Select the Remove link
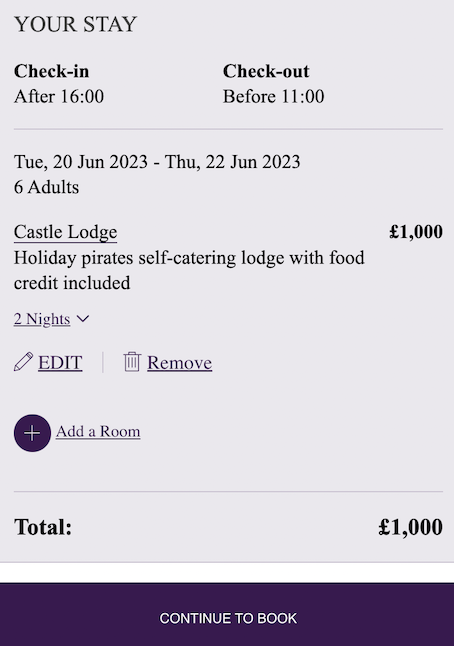 point(180,363)
